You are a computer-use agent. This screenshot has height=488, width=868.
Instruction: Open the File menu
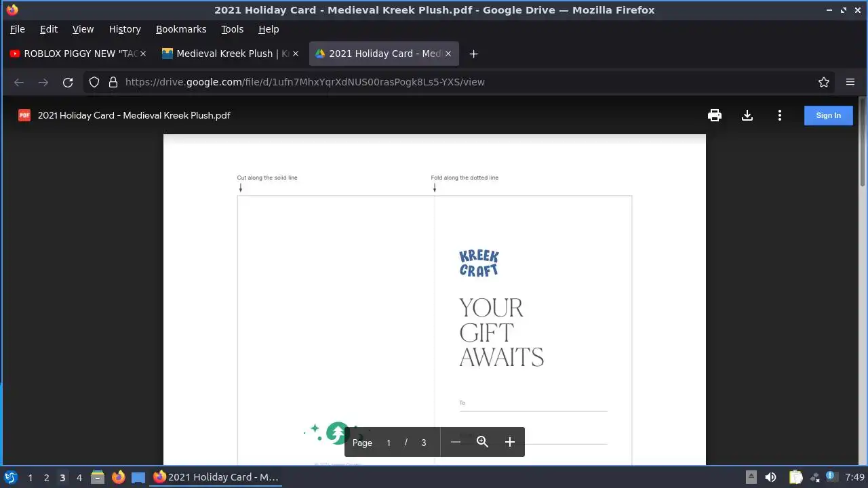18,29
